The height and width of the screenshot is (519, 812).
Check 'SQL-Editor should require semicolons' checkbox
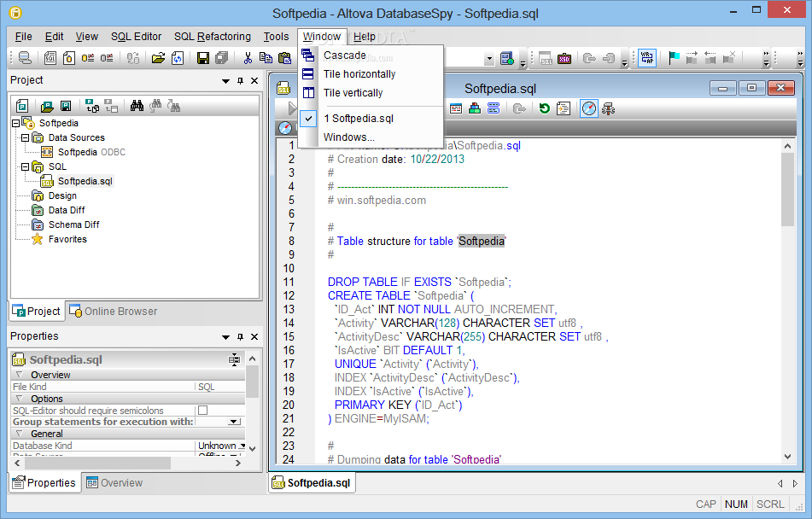pos(203,411)
